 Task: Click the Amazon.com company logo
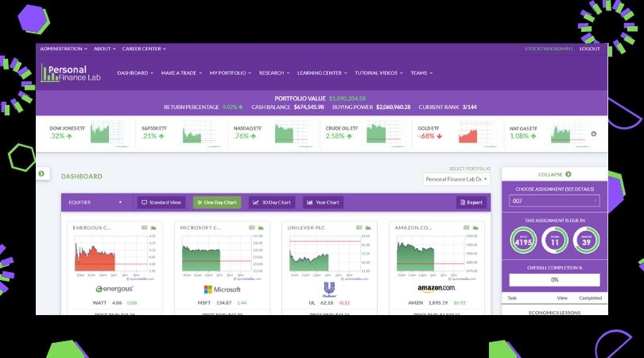click(436, 289)
